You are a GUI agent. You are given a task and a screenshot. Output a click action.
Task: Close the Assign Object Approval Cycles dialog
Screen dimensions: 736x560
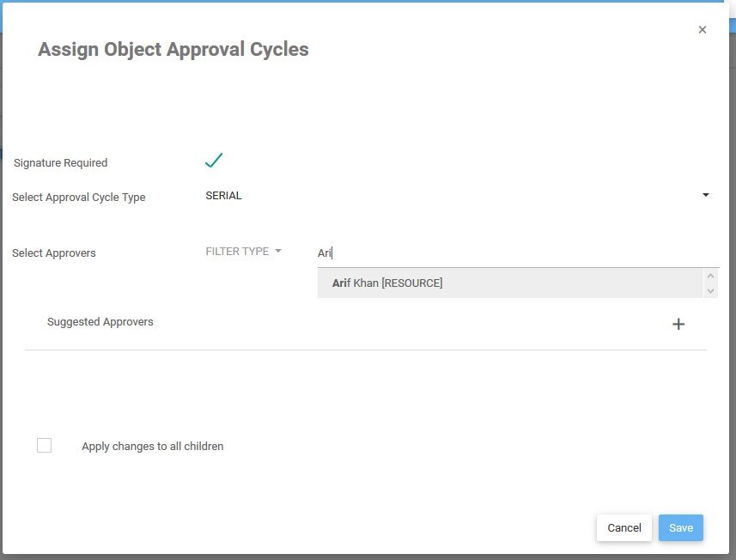click(x=703, y=30)
